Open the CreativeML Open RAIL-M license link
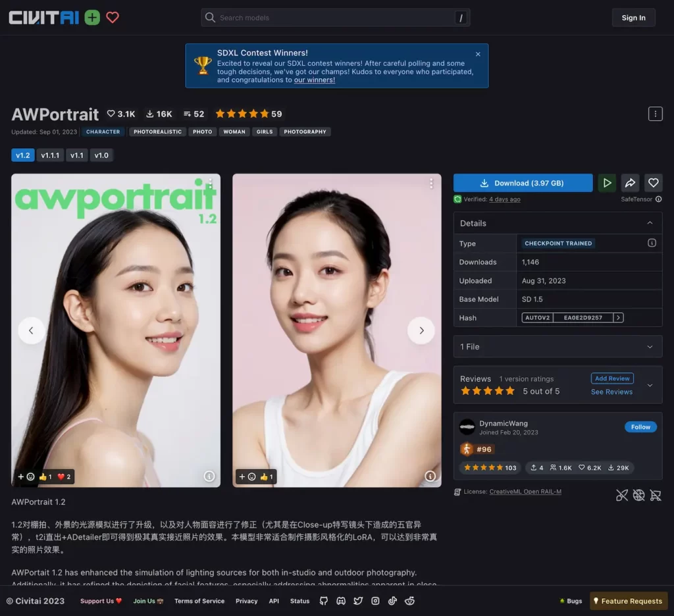674x616 pixels. tap(525, 491)
